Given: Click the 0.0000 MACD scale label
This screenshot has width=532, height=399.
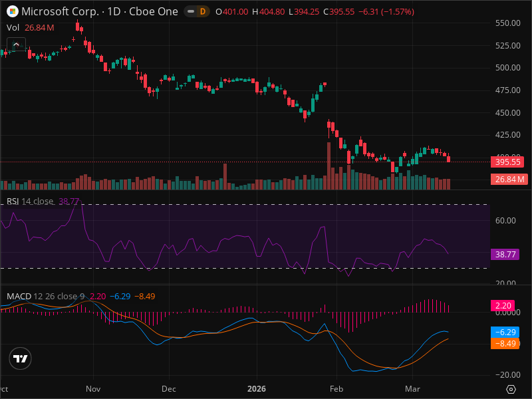Looking at the screenshot, I should point(508,313).
